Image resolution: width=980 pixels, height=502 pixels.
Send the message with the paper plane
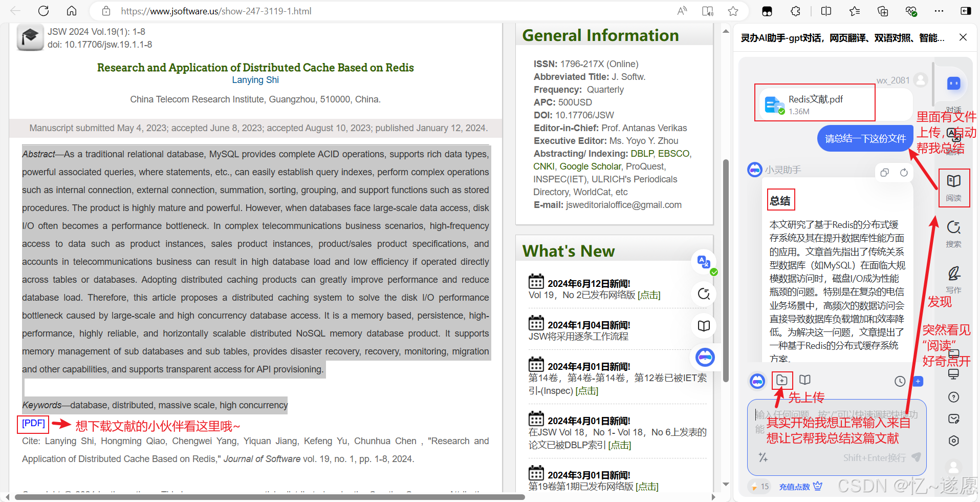tap(916, 457)
